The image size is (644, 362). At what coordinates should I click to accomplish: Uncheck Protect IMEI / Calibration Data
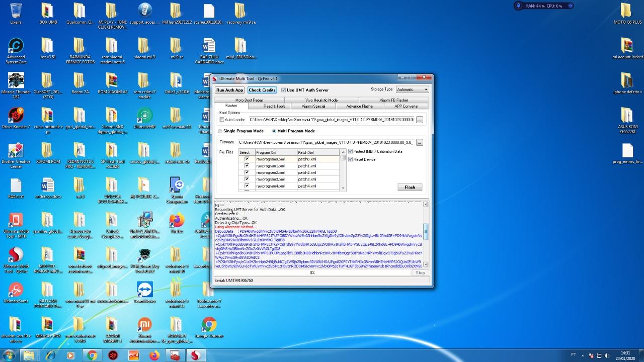tap(351, 151)
